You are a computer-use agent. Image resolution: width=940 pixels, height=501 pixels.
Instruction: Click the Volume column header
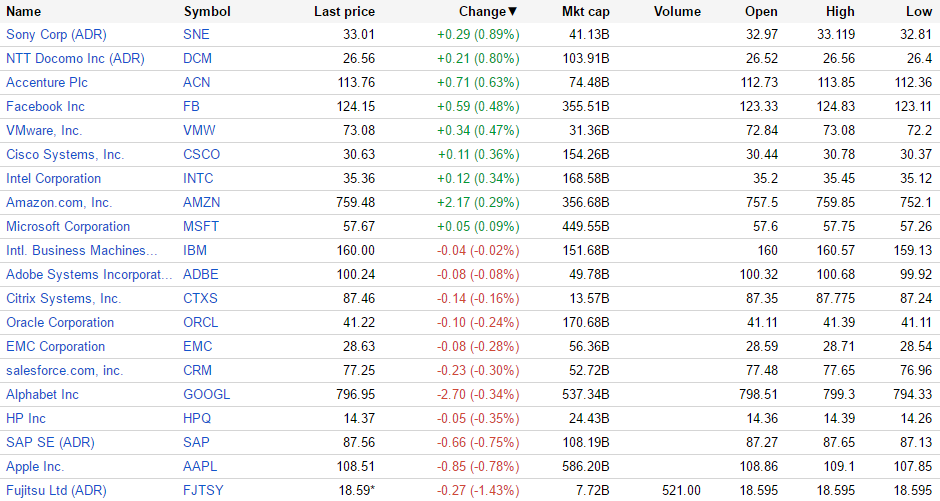[x=677, y=12]
